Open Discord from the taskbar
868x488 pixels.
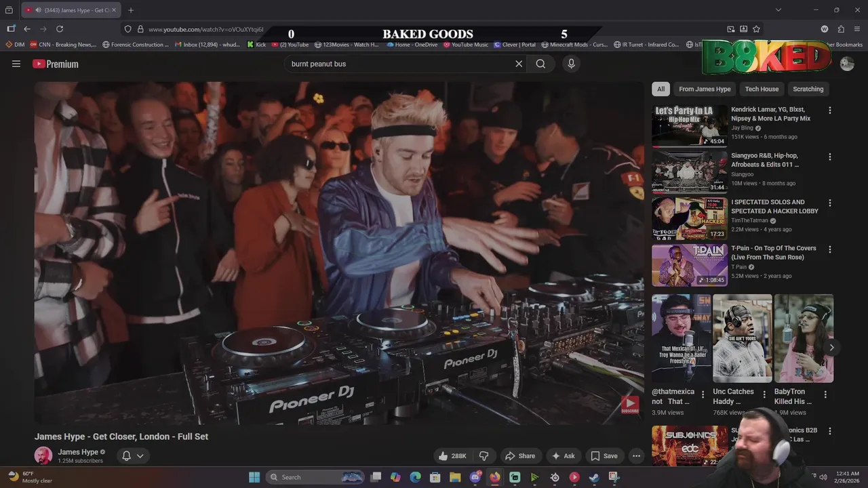475,477
